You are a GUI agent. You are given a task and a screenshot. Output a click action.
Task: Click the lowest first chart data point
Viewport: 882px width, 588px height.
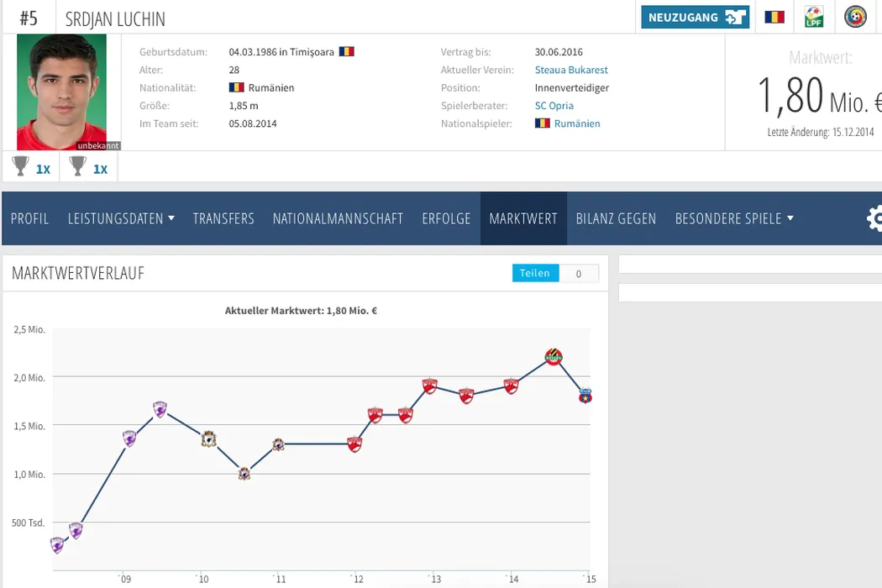pyautogui.click(x=57, y=545)
